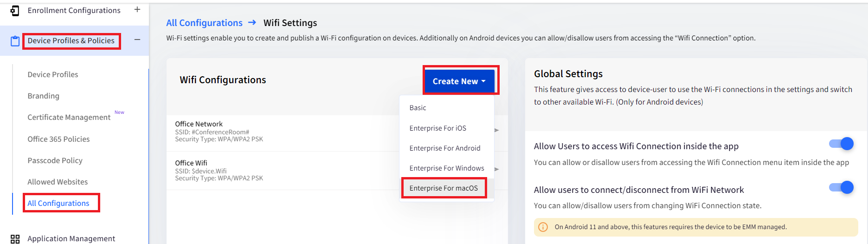Collapse Device Profiles & Policies section
This screenshot has width=868, height=244.
pyautogui.click(x=137, y=40)
